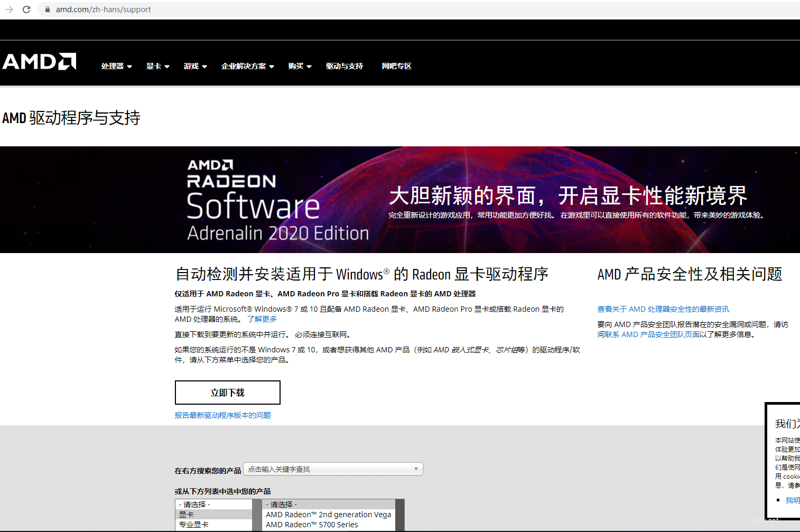Open the 报告最新驱动程序版本的问题 link
Image resolution: width=800 pixels, height=532 pixels.
pos(222,415)
